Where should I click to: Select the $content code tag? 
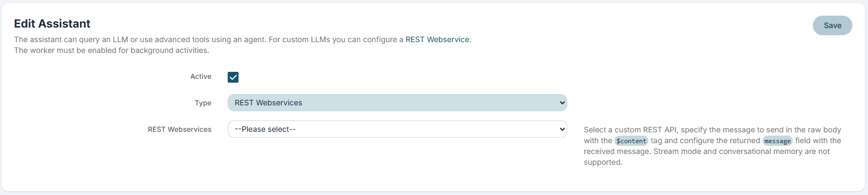(x=631, y=141)
